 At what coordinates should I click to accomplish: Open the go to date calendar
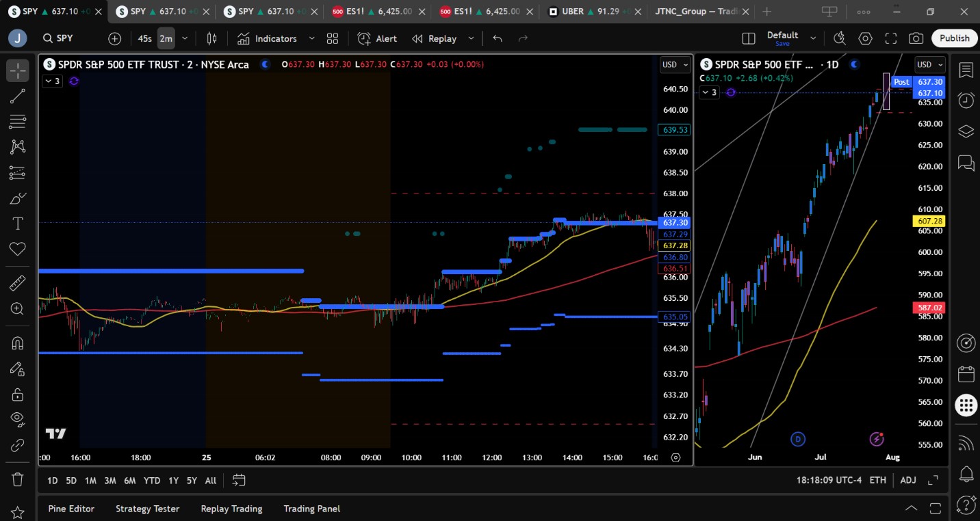tap(238, 480)
